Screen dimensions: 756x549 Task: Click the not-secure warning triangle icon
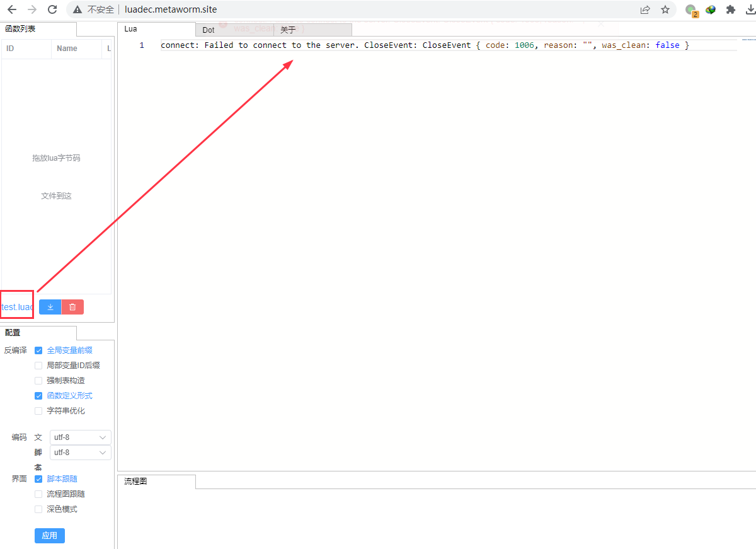[77, 9]
